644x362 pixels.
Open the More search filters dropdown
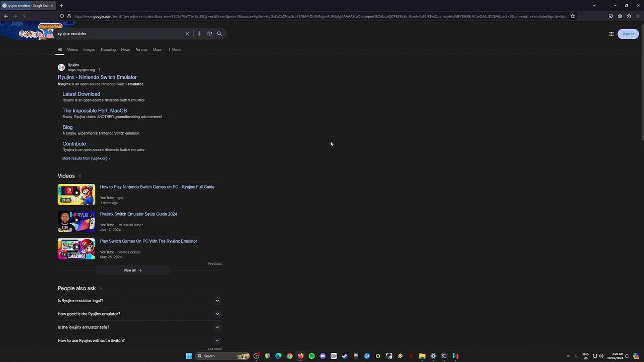174,50
